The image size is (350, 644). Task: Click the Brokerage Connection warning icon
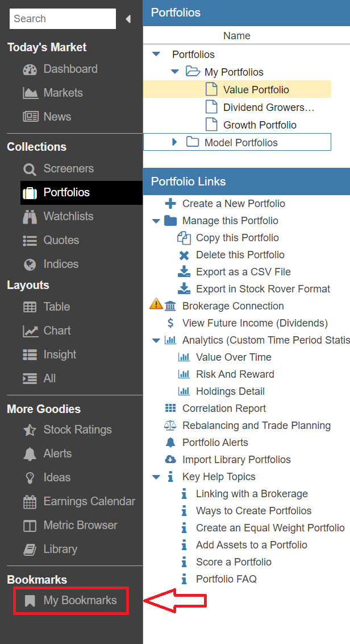click(x=156, y=306)
